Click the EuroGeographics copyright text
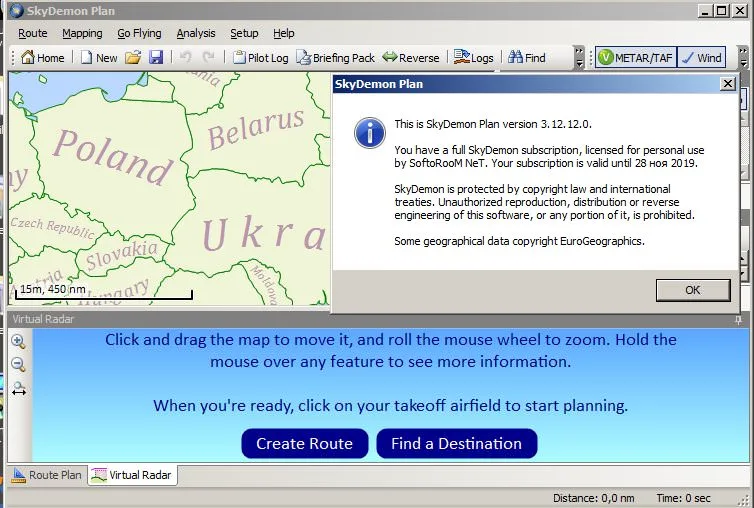Viewport: 754px width, 508px height. click(x=519, y=241)
